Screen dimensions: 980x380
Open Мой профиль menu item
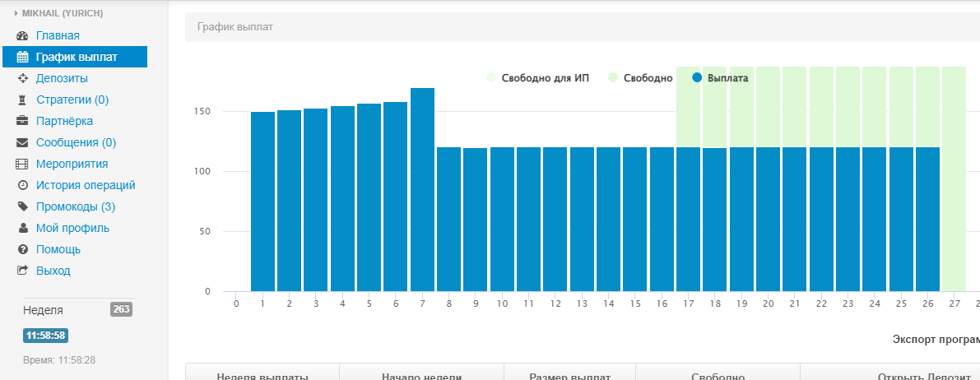pyautogui.click(x=72, y=229)
